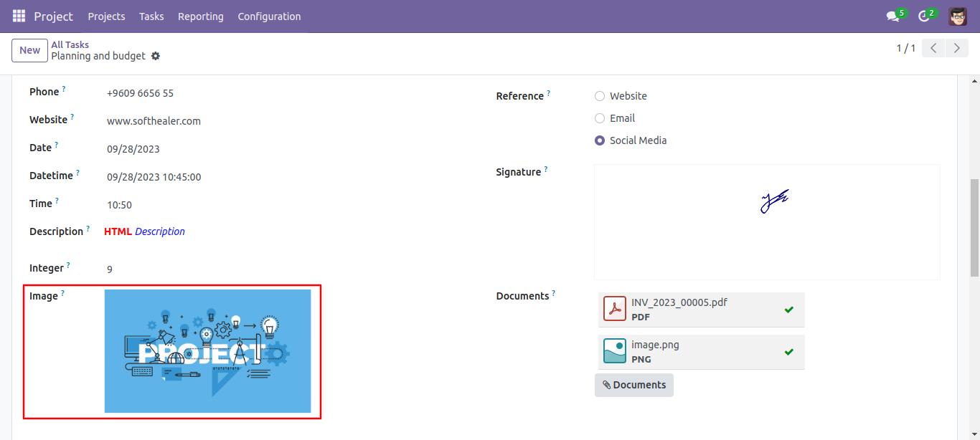The image size is (980, 440).
Task: Open the user avatar menu
Action: tap(958, 16)
